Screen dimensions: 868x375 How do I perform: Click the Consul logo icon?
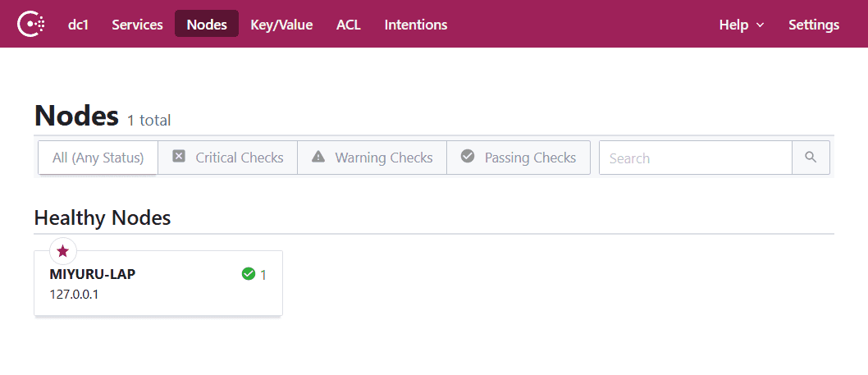[x=31, y=25]
